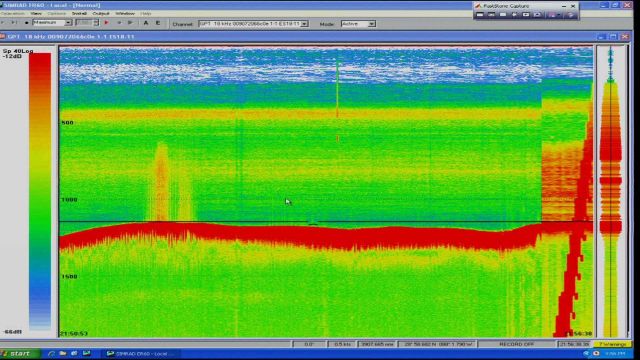The width and height of the screenshot is (640, 360).
Task: Click the time field in status bar
Action: (575, 344)
